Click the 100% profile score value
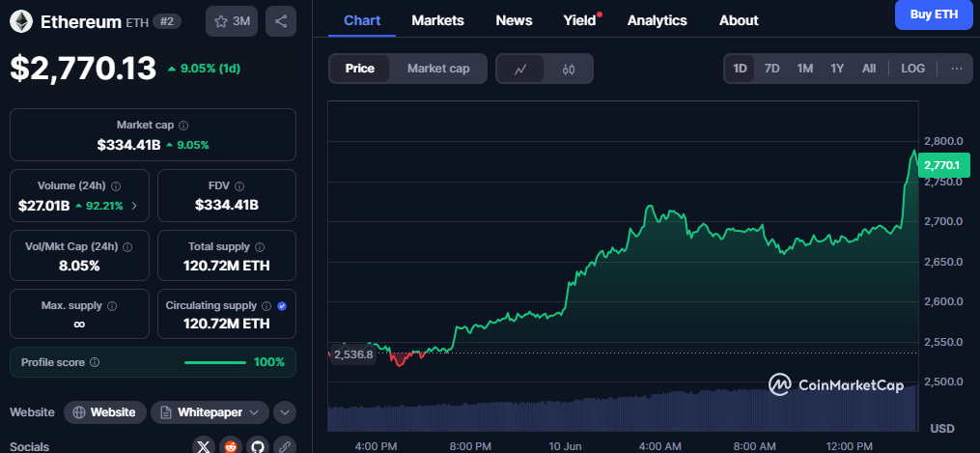The height and width of the screenshot is (453, 980). pyautogui.click(x=268, y=362)
